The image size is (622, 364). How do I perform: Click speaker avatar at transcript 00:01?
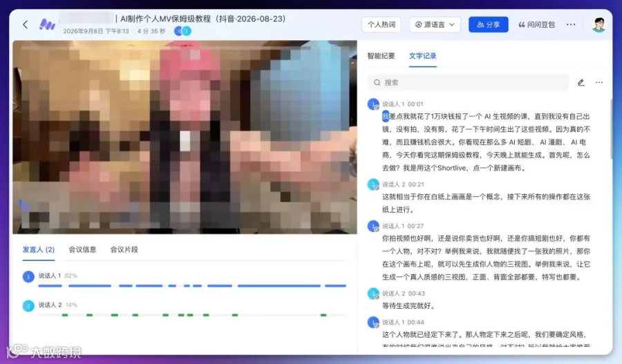[373, 104]
